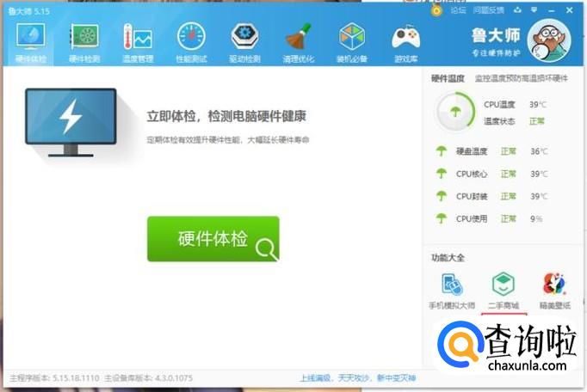Click the 主设备库版本 4.3.0.1075 text
Screen dimensions: 587x392
(148, 378)
